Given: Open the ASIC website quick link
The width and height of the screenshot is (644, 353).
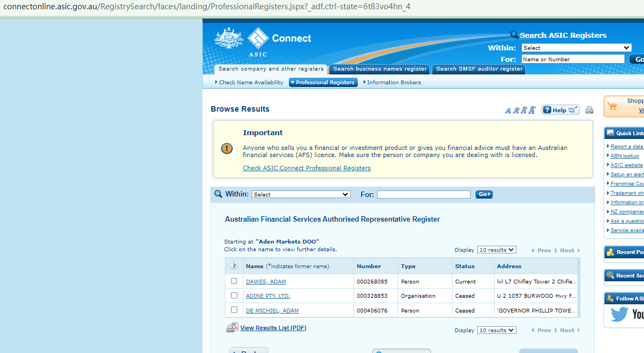Looking at the screenshot, I should [x=626, y=165].
